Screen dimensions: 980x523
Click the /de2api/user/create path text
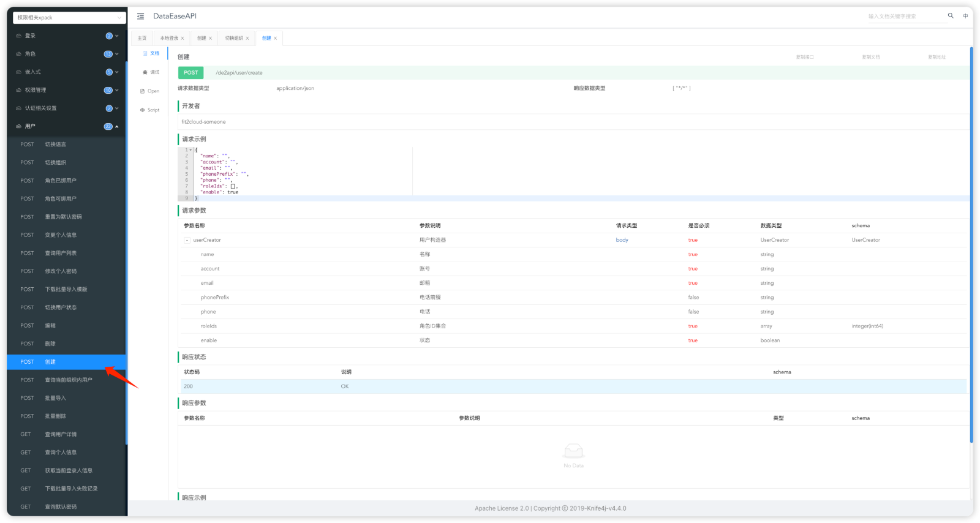coord(239,73)
